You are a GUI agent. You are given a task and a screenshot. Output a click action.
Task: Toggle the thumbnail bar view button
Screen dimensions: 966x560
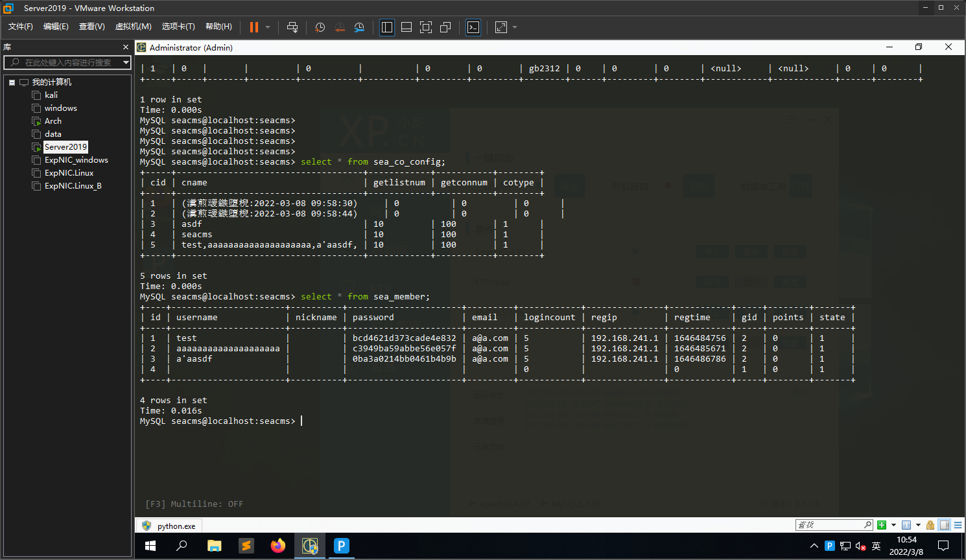pos(406,27)
